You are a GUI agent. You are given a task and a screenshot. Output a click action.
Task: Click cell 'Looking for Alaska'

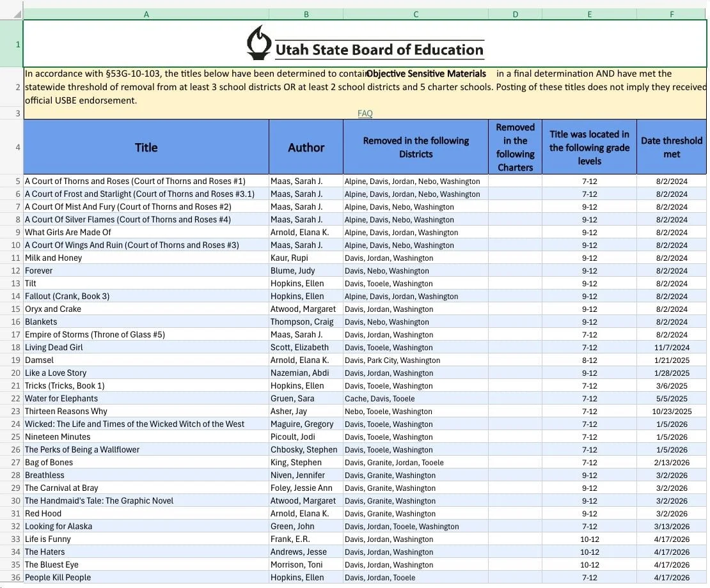tap(146, 526)
